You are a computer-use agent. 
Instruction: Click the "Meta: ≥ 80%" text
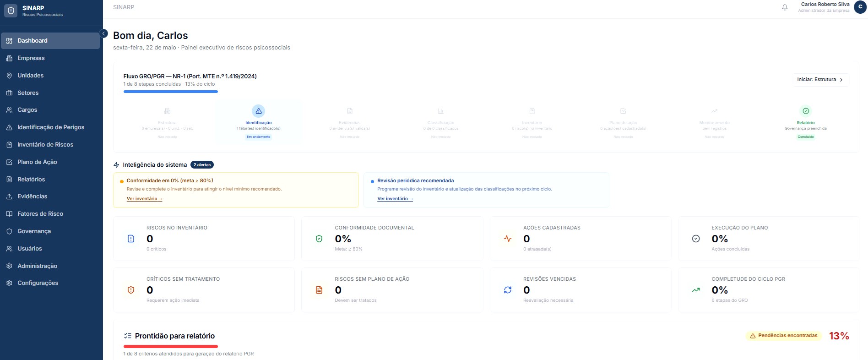[x=348, y=249]
